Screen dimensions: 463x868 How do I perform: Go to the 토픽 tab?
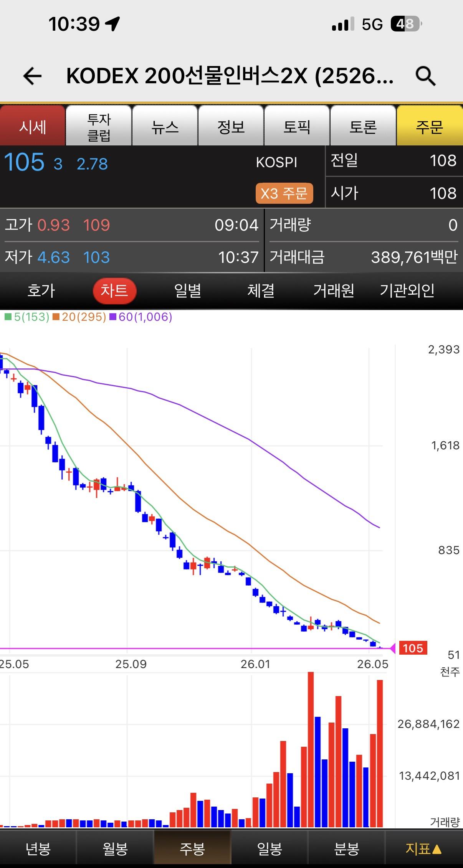tap(297, 125)
